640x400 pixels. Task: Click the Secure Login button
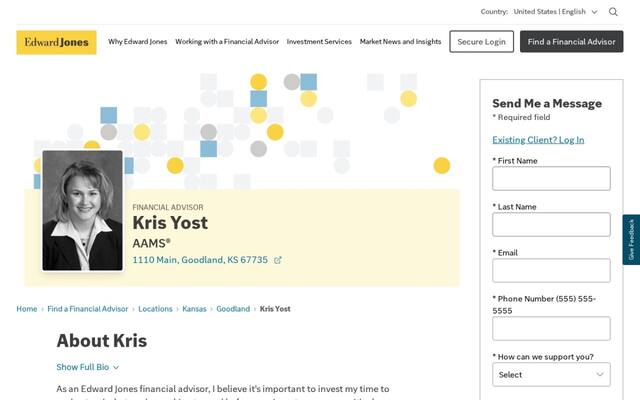click(x=482, y=42)
